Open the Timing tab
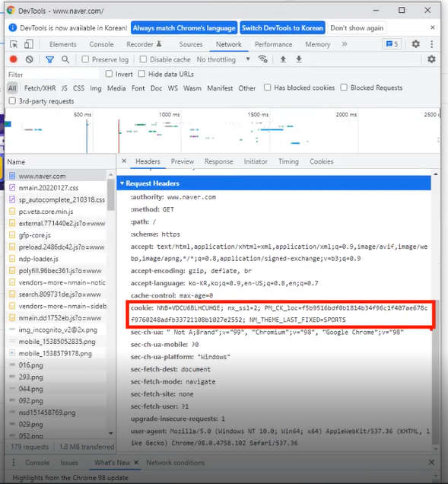Image resolution: width=448 pixels, height=484 pixels. 288,161
